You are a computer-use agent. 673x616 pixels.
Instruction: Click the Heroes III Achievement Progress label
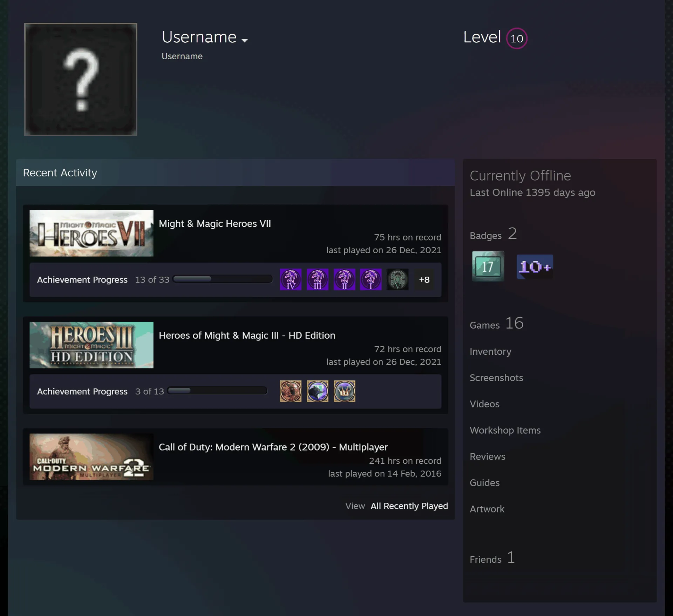click(x=82, y=392)
